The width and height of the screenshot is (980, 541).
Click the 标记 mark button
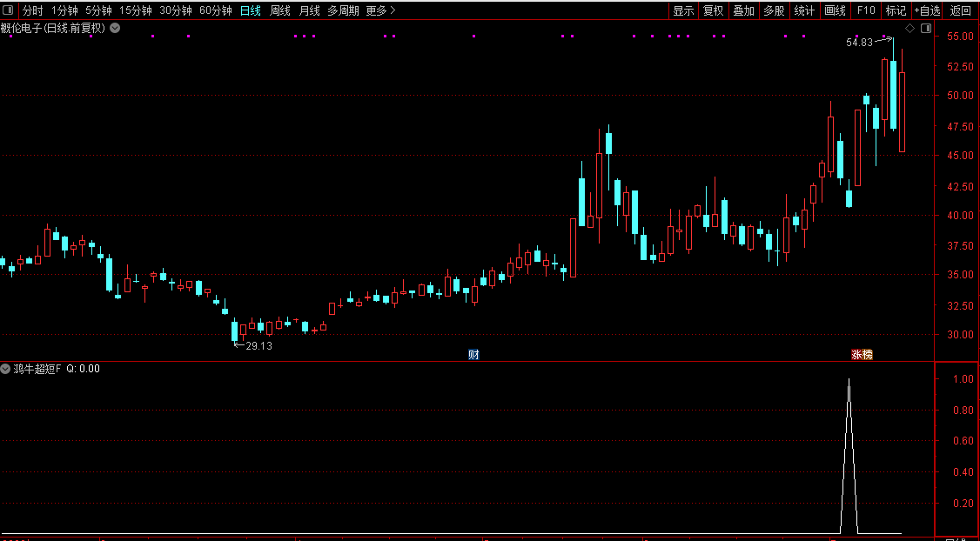[x=896, y=10]
